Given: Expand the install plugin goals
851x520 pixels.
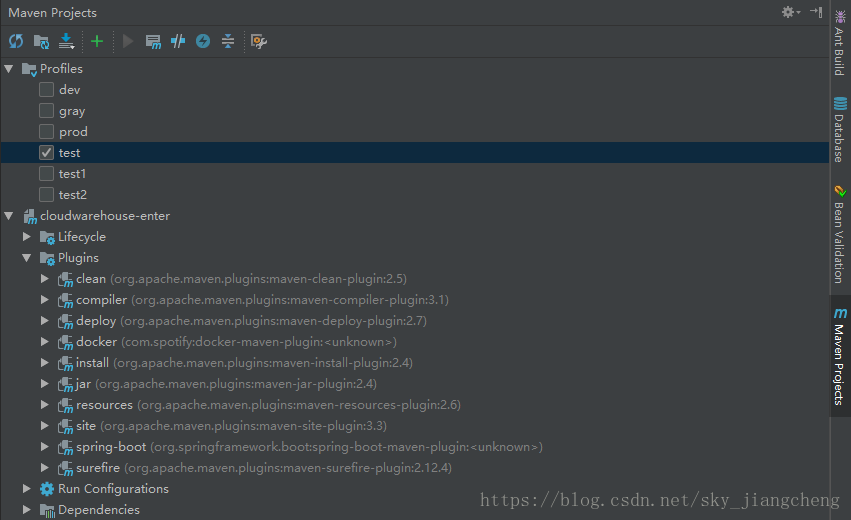Looking at the screenshot, I should point(45,363).
